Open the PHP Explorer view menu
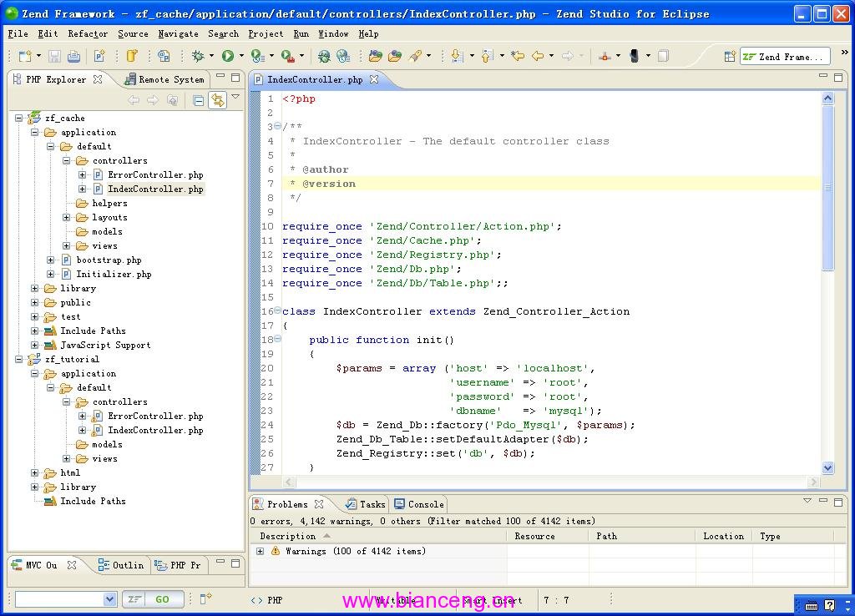This screenshot has height=616, width=855. pyautogui.click(x=235, y=97)
